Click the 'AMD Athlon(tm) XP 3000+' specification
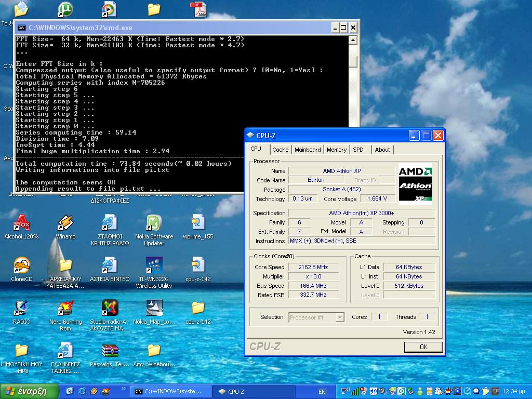The width and height of the screenshot is (532, 399). click(362, 213)
